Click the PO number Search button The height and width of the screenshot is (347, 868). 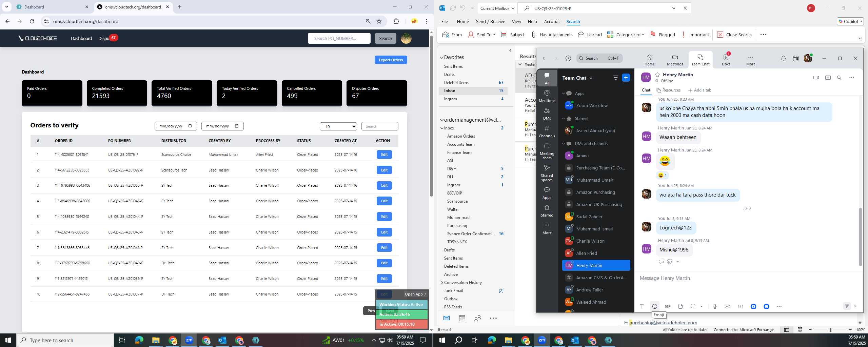pyautogui.click(x=385, y=38)
